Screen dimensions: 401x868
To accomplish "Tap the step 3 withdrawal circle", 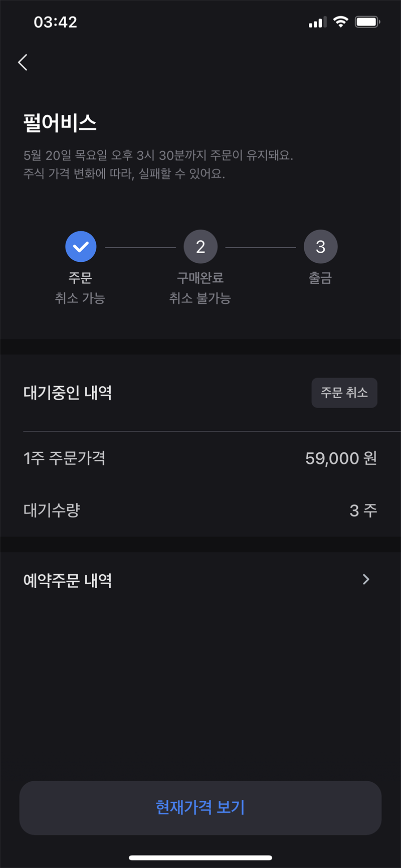I will click(x=320, y=247).
